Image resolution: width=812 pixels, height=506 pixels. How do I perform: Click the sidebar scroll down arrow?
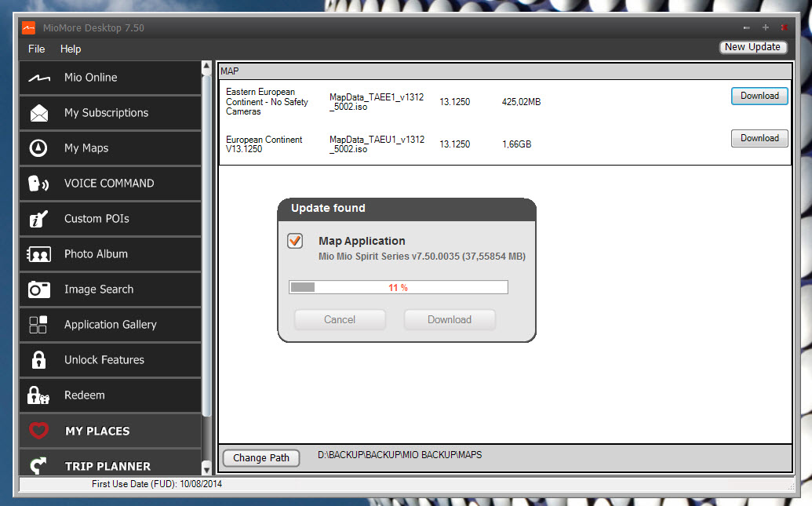[206, 470]
